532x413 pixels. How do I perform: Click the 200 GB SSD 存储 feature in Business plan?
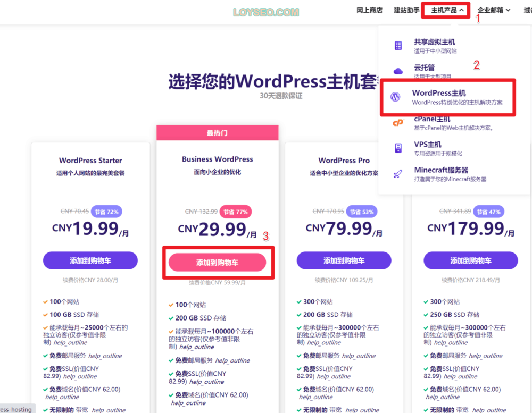201,318
